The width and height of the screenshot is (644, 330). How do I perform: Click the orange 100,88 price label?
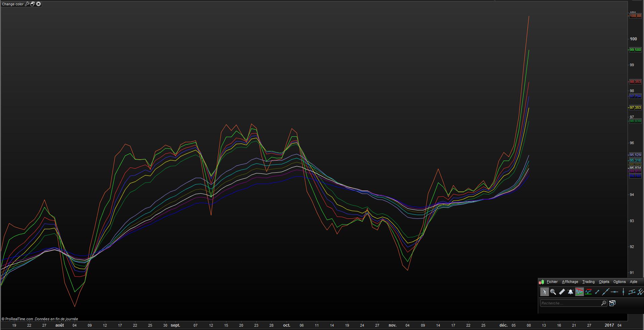pyautogui.click(x=635, y=16)
